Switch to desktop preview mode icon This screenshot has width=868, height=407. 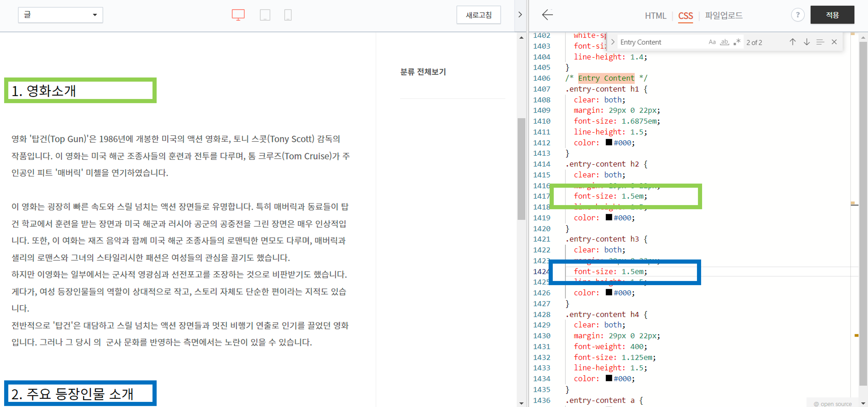click(238, 15)
